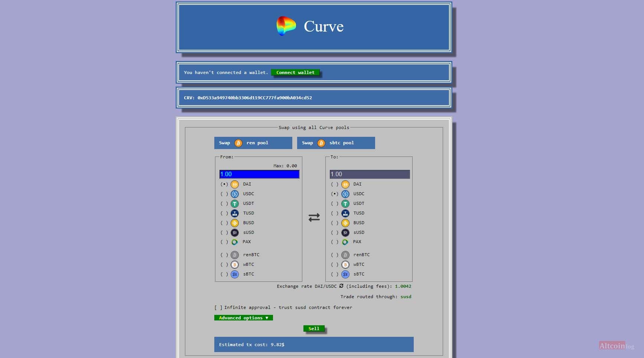The image size is (644, 358).
Task: Open the Swap sbtc pool tab
Action: point(336,143)
